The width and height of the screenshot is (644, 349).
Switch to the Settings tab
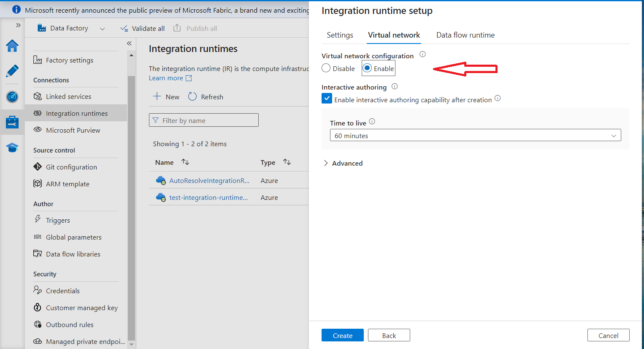coord(340,35)
